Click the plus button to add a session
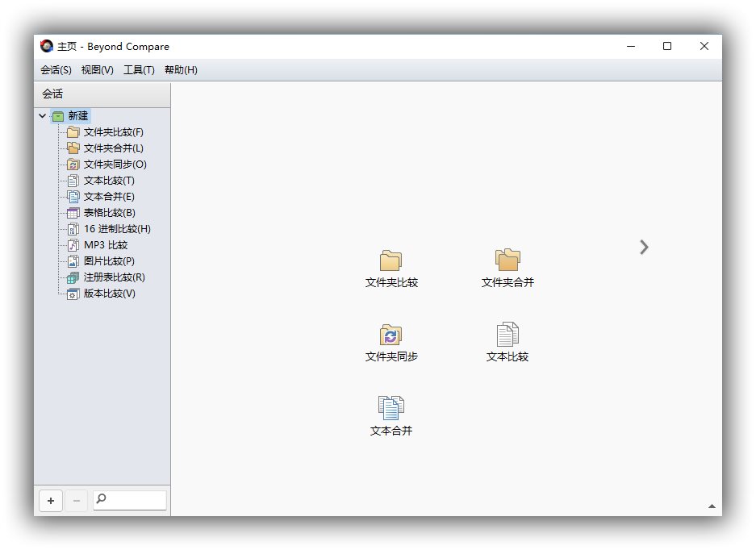Image resolution: width=756 pixels, height=550 pixels. [51, 501]
